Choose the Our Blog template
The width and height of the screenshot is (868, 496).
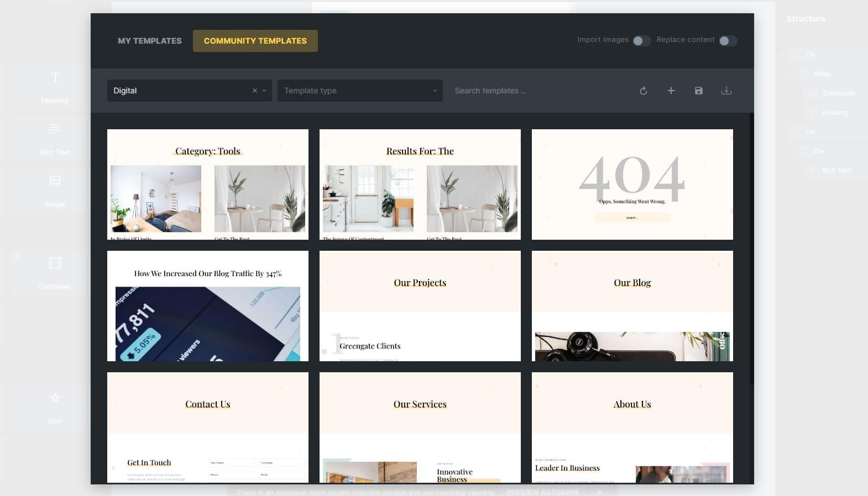point(632,306)
